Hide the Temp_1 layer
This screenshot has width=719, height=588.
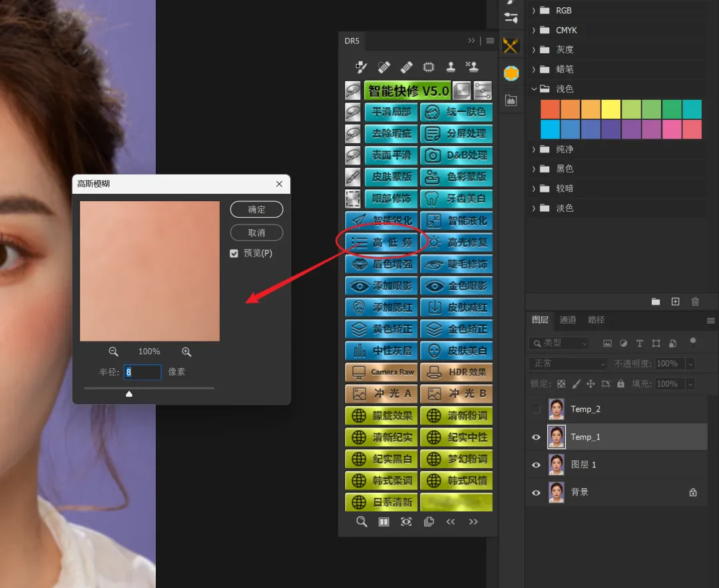tap(535, 437)
